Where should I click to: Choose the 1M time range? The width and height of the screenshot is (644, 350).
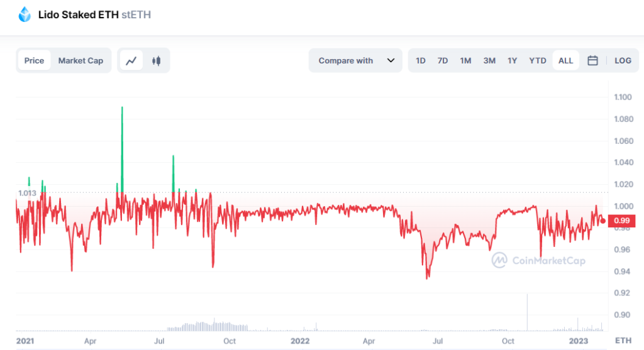465,61
